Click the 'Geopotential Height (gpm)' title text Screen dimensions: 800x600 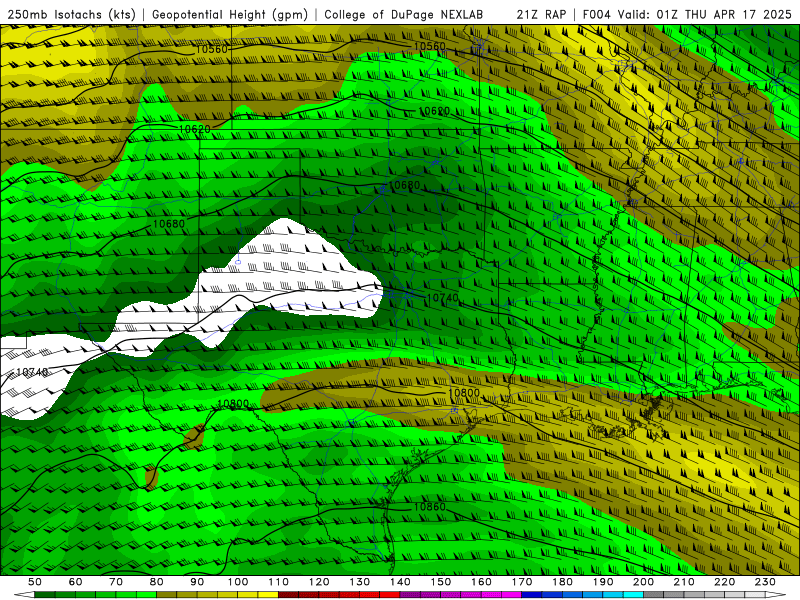coord(230,15)
